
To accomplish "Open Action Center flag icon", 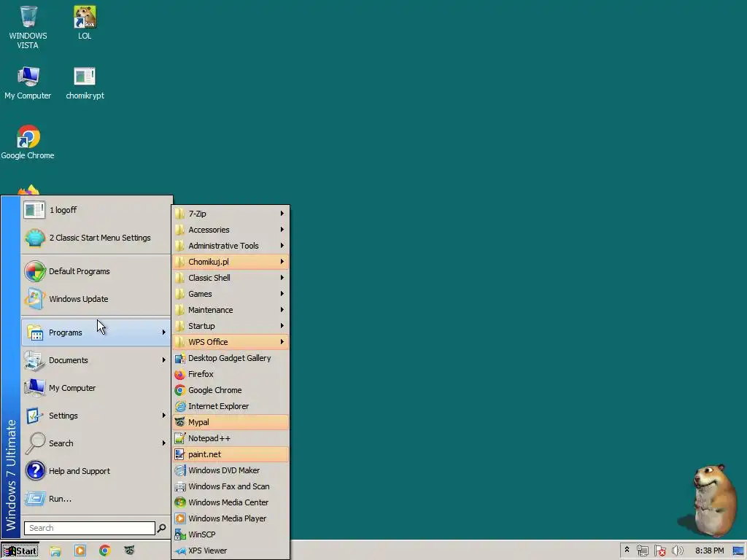I will [659, 551].
